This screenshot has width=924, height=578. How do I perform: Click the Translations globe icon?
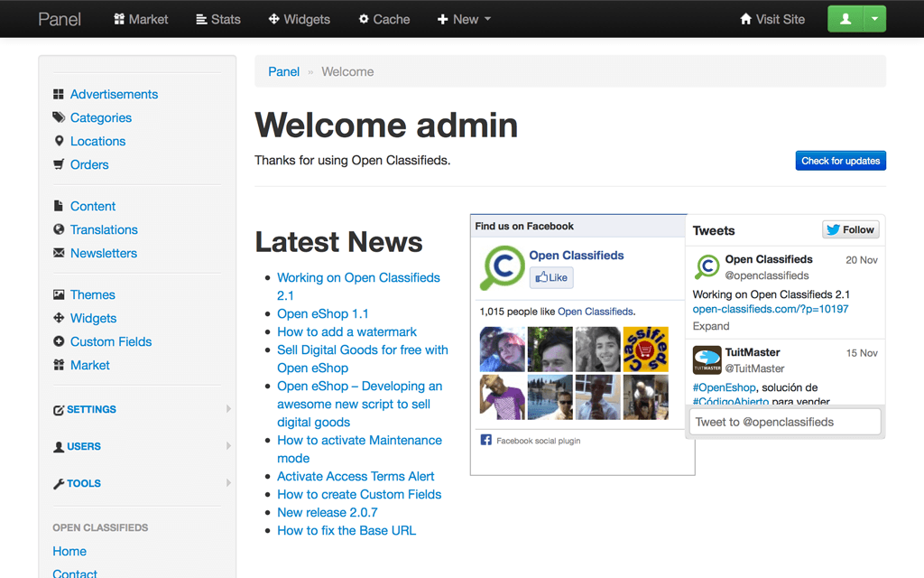59,230
